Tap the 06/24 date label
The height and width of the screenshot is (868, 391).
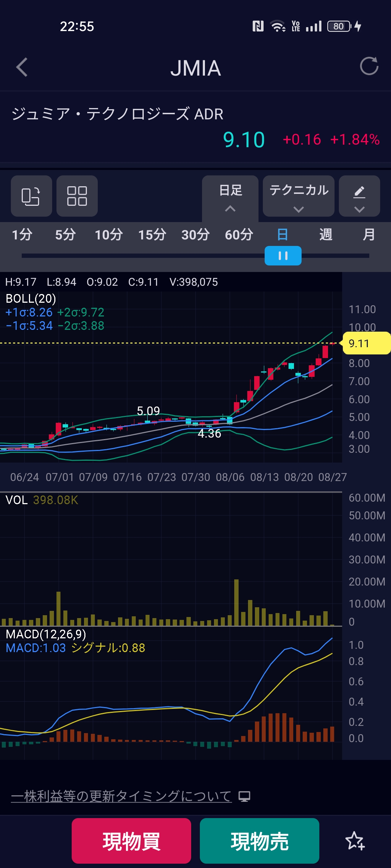(25, 477)
